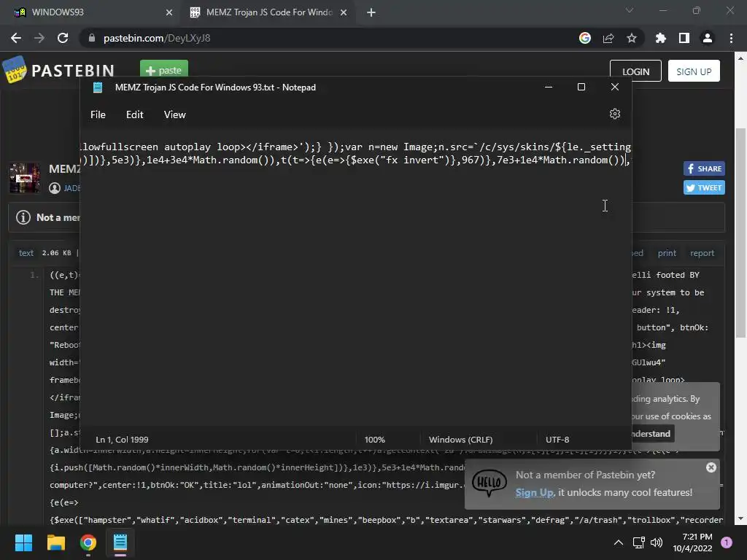
Task: Click the print link on Pastebin
Action: tap(667, 253)
